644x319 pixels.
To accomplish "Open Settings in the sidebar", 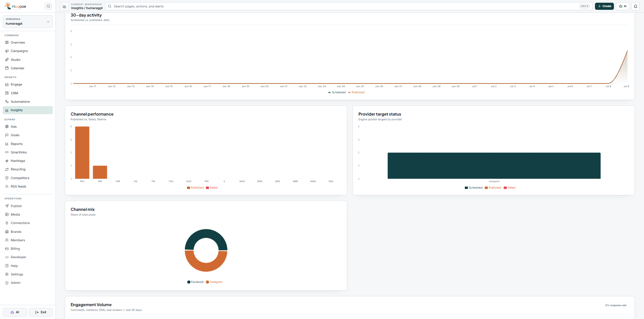I will (x=28, y=274).
